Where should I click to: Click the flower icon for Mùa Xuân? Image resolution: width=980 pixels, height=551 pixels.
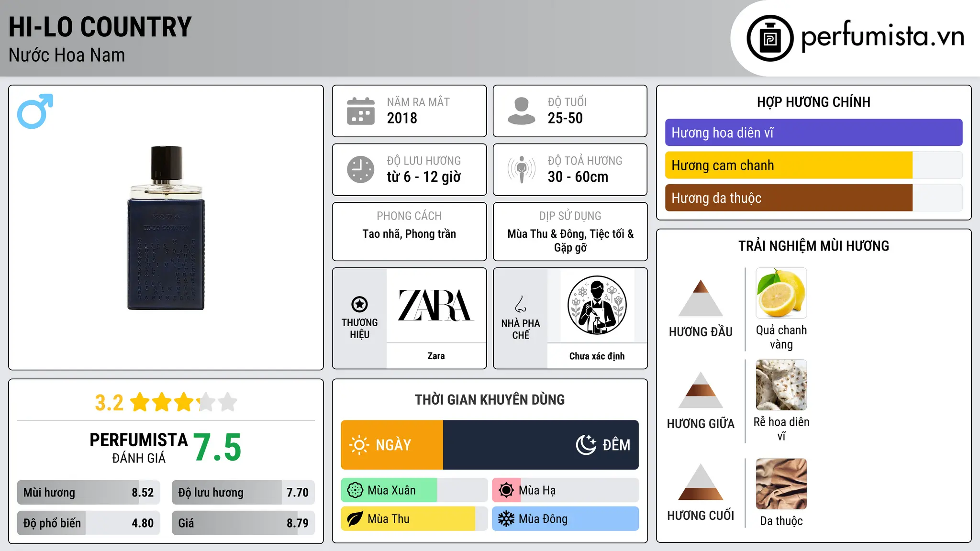[x=355, y=490]
